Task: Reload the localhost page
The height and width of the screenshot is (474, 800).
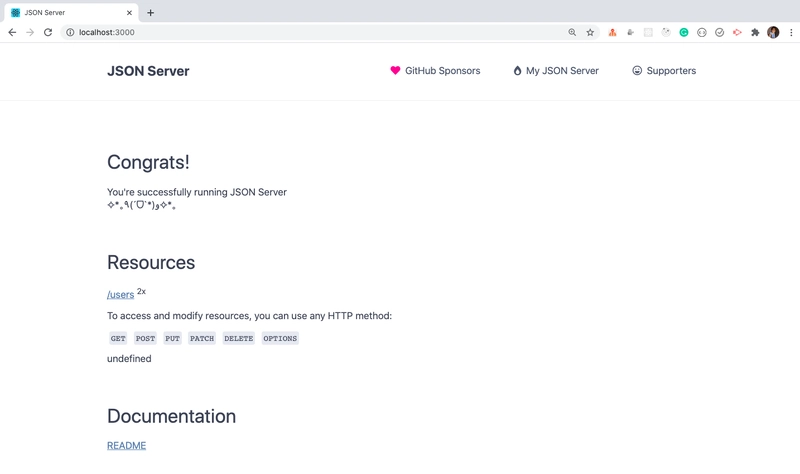Action: [x=48, y=32]
